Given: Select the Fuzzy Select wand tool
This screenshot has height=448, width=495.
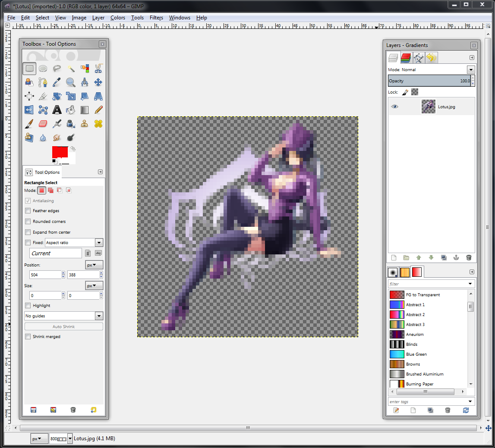Looking at the screenshot, I should [x=71, y=69].
